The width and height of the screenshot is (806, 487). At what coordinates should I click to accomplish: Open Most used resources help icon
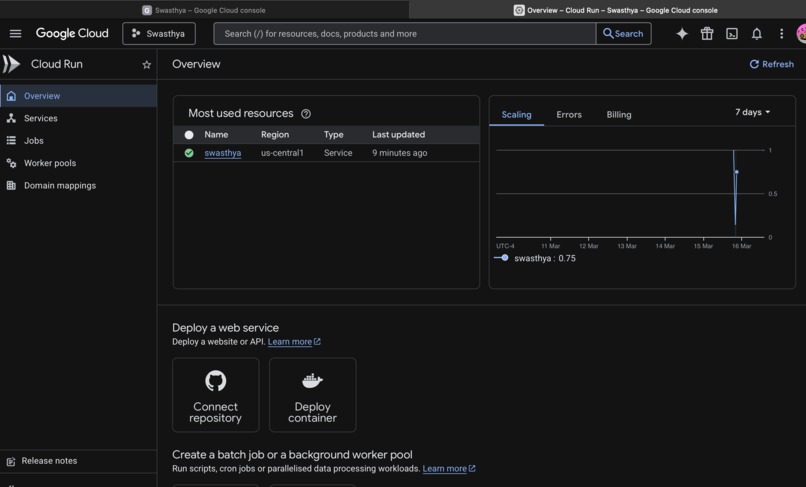306,114
